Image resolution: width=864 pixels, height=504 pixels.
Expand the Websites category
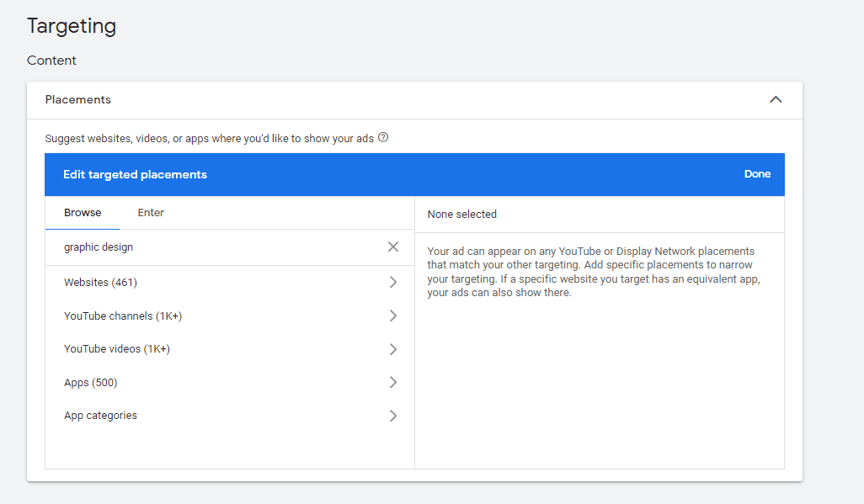click(392, 281)
